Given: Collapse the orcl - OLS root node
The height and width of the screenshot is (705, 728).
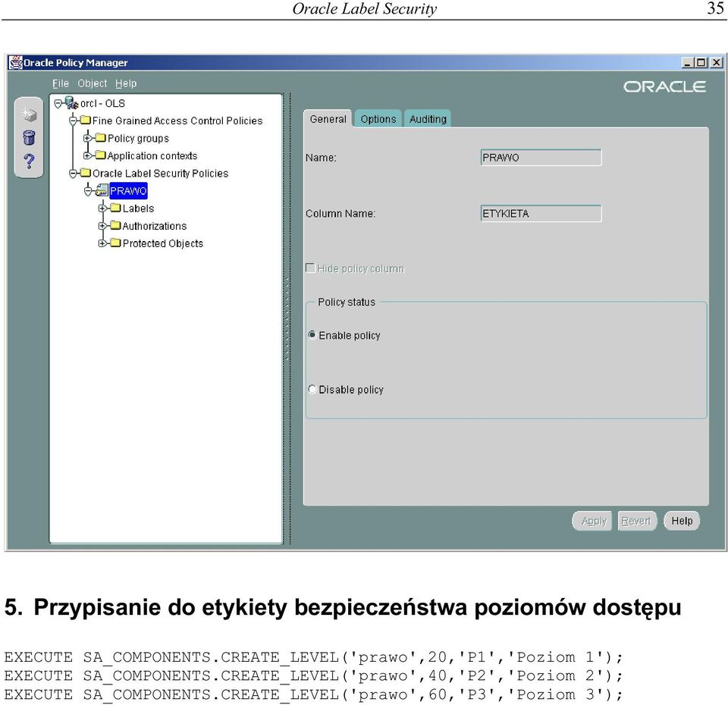Looking at the screenshot, I should coord(58,103).
